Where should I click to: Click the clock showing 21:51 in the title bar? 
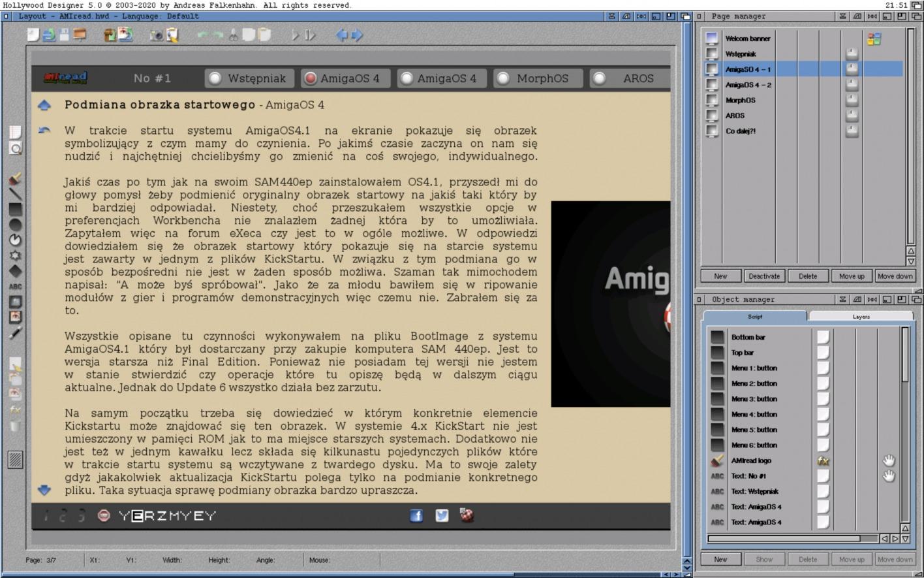897,5
